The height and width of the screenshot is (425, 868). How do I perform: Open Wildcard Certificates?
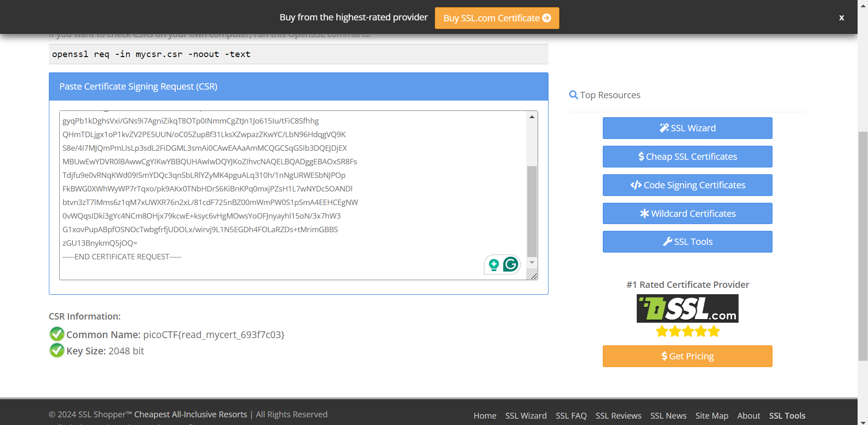(687, 214)
